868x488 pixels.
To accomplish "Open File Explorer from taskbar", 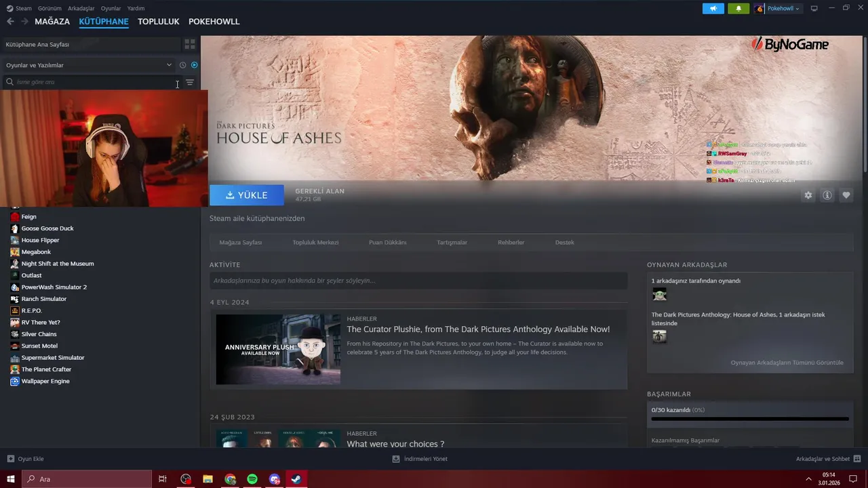I will tap(208, 479).
